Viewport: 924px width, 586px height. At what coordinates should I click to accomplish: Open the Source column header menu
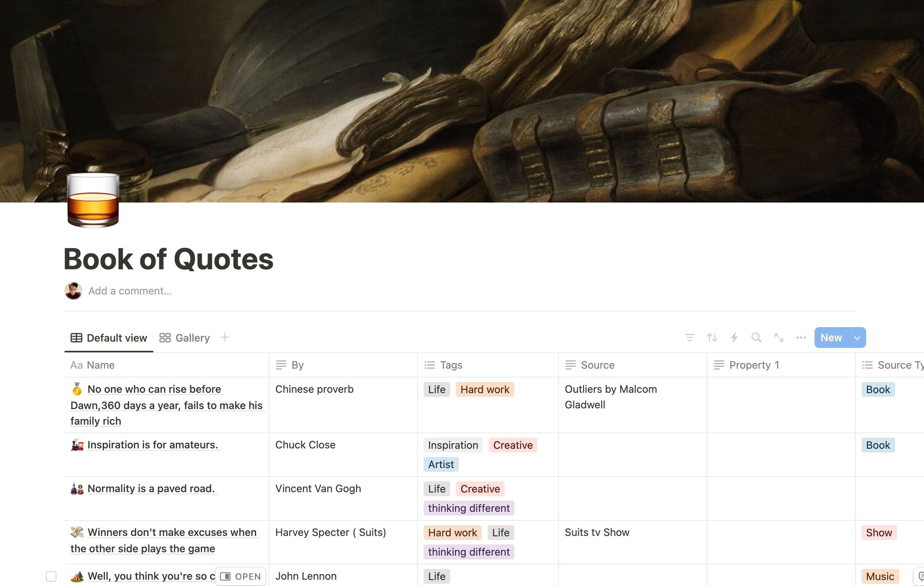[633, 365]
